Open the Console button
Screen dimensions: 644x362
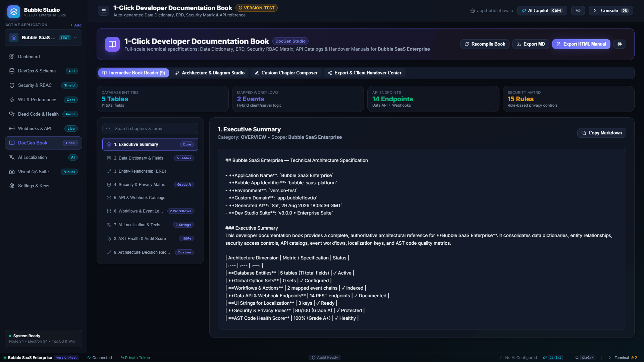[611, 11]
